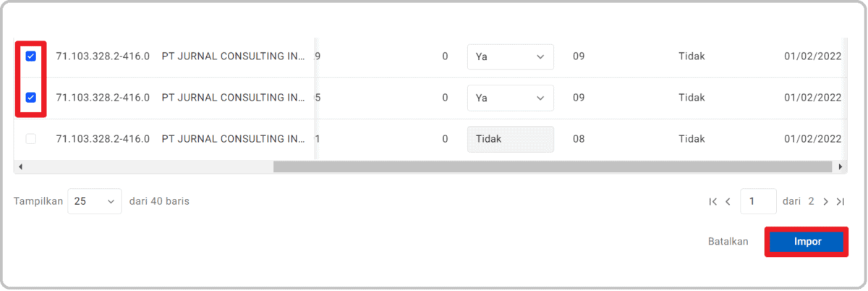The height and width of the screenshot is (291, 868).
Task: Click the horizontal scrollbar thumb
Action: point(553,166)
